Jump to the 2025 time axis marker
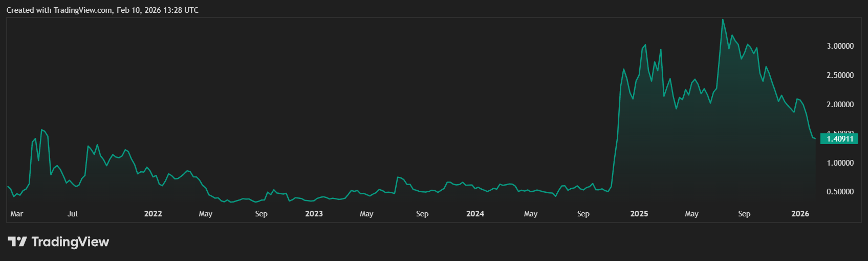Screen dimensions: 868x261 [x=639, y=214]
